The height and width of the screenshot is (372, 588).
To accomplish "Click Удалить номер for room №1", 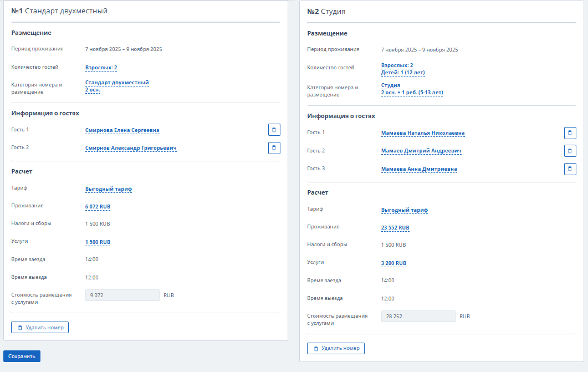I will coord(40,328).
